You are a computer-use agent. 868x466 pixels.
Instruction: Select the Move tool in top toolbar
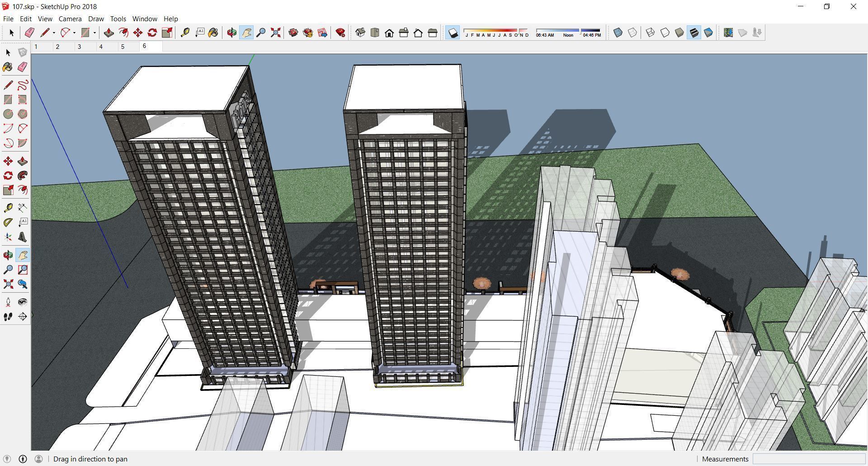coord(138,33)
